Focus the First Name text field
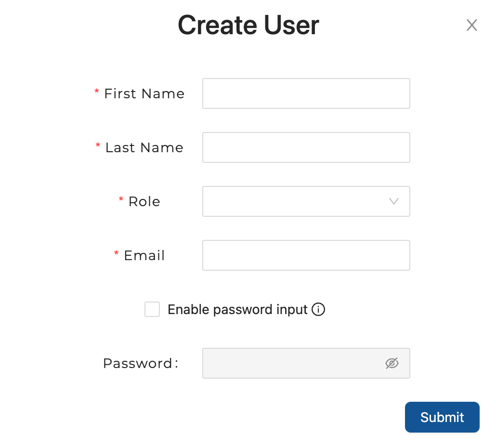The image size is (496, 448). pos(306,93)
